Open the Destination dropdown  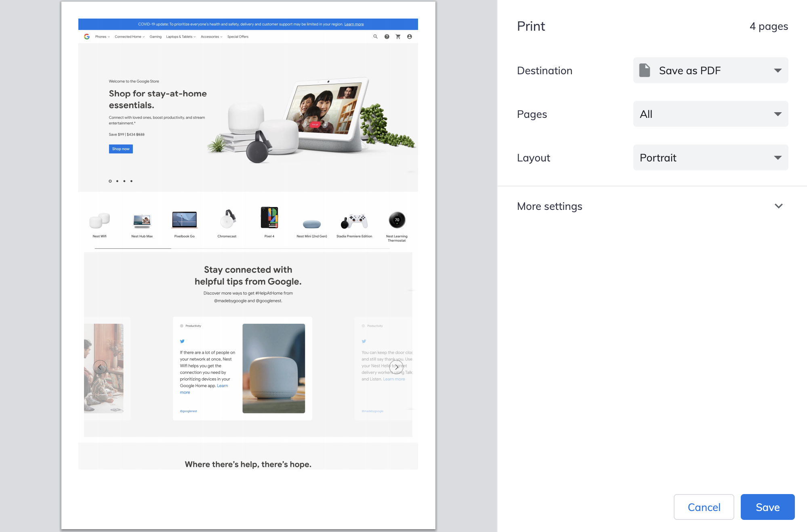click(x=710, y=70)
